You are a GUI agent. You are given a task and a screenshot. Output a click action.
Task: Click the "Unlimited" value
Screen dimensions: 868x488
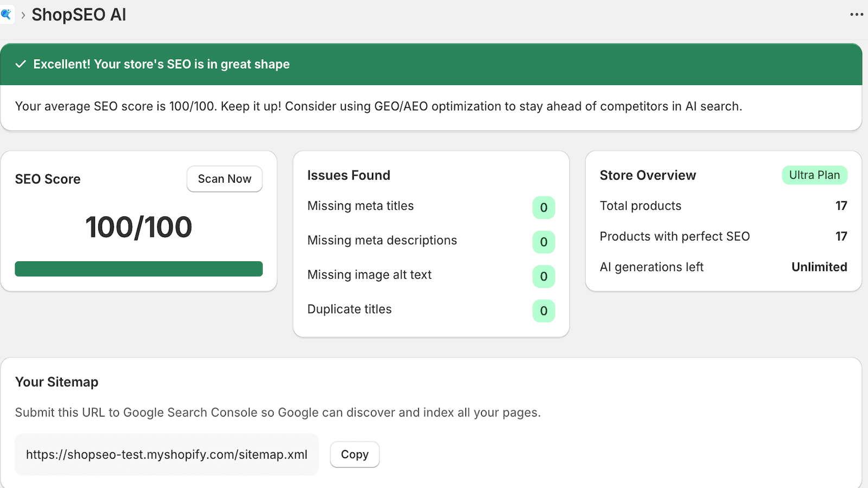point(819,267)
